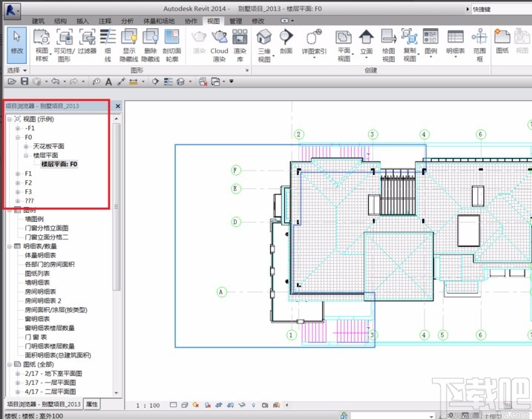This screenshot has width=532, height=419.
Task: Switch to the 属性 panel tab
Action: 91,404
